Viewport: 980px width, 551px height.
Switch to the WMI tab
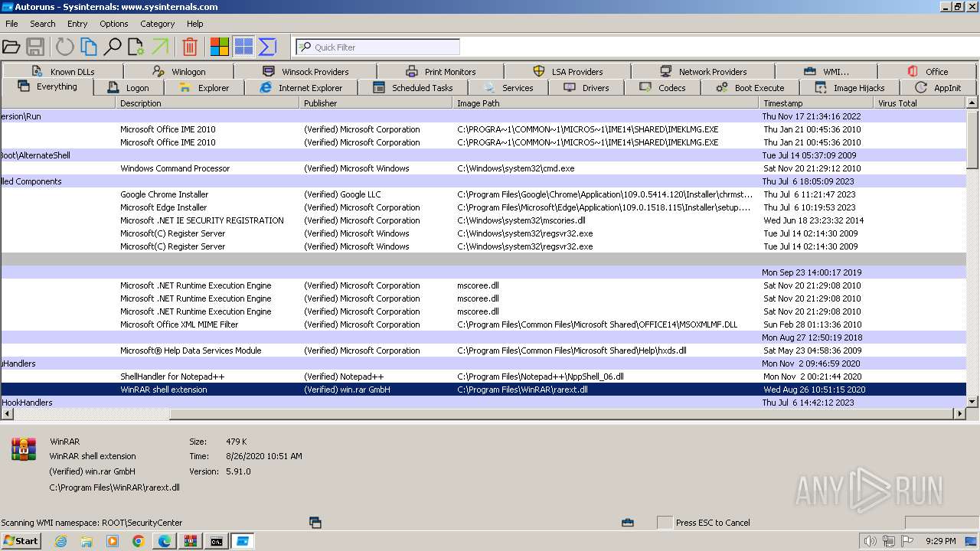(x=826, y=71)
